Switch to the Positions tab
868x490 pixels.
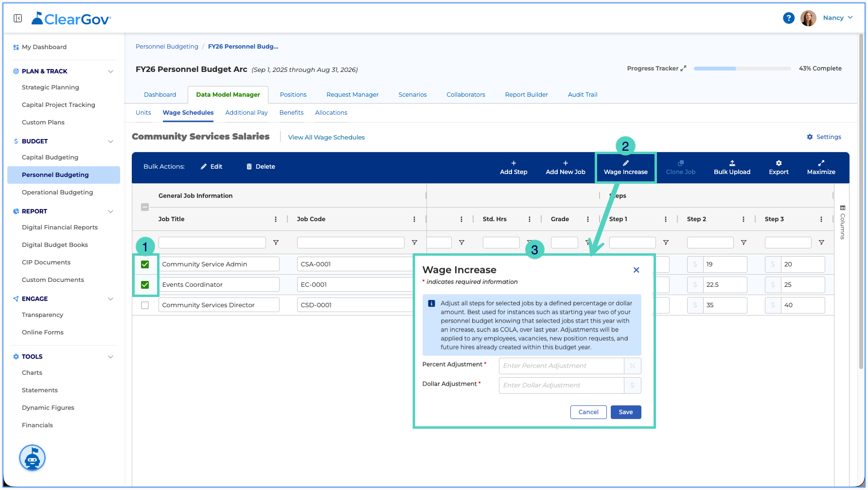pos(293,95)
